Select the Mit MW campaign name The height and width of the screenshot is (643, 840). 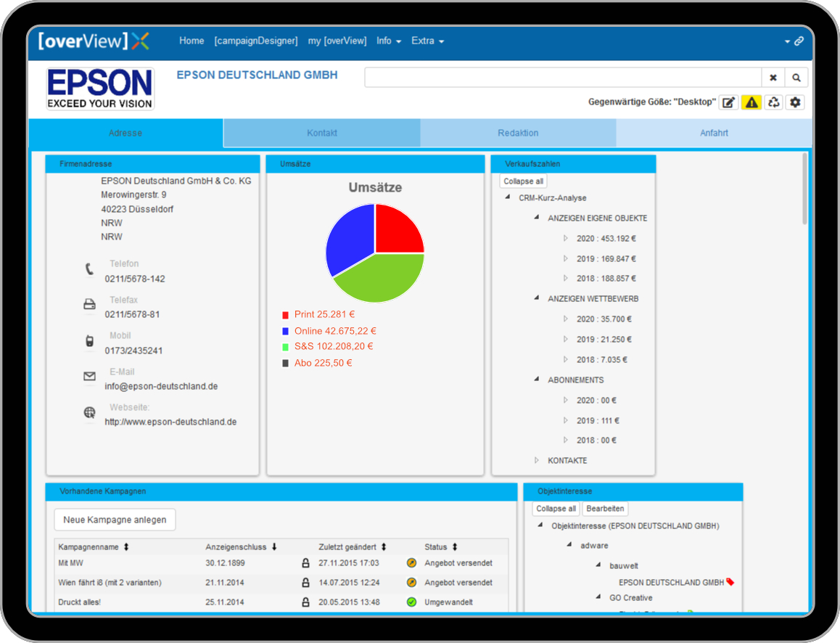[x=70, y=563]
